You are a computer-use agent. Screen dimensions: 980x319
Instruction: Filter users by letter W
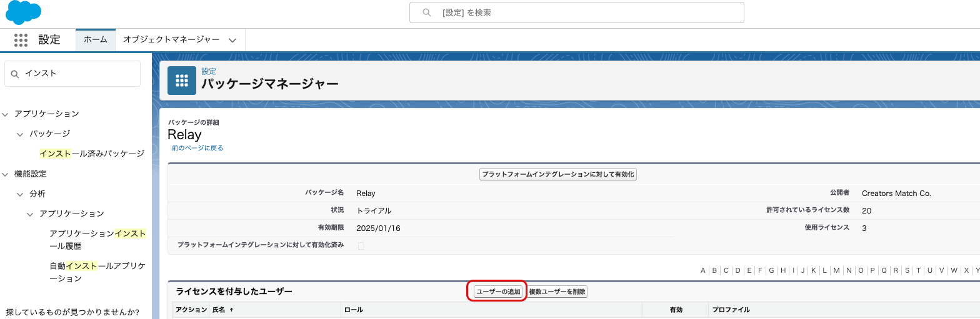tap(954, 270)
